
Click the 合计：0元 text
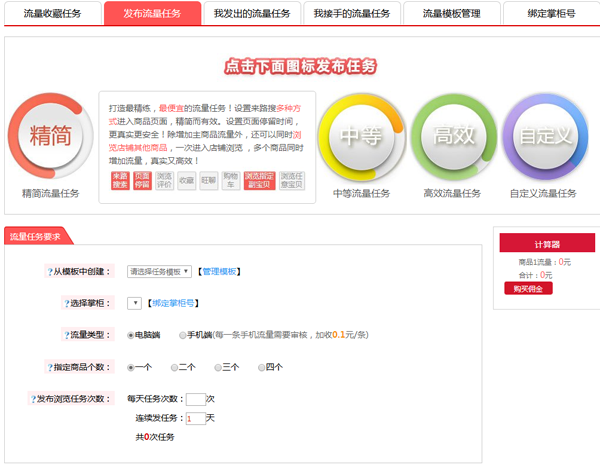(535, 275)
